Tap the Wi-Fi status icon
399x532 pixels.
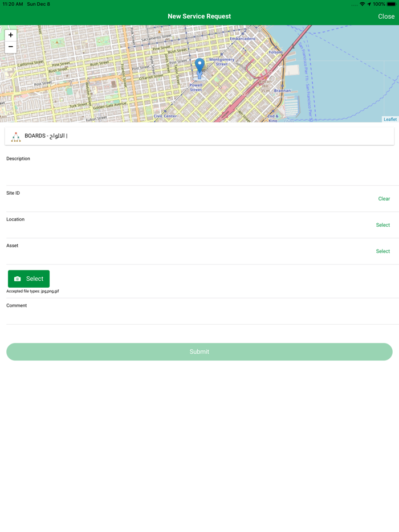[362, 4]
